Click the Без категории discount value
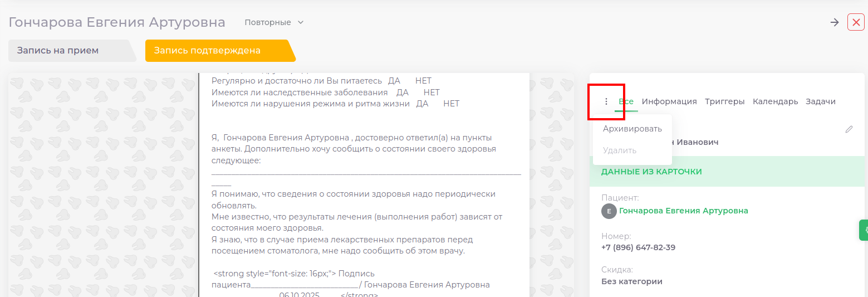The width and height of the screenshot is (868, 297). click(632, 281)
